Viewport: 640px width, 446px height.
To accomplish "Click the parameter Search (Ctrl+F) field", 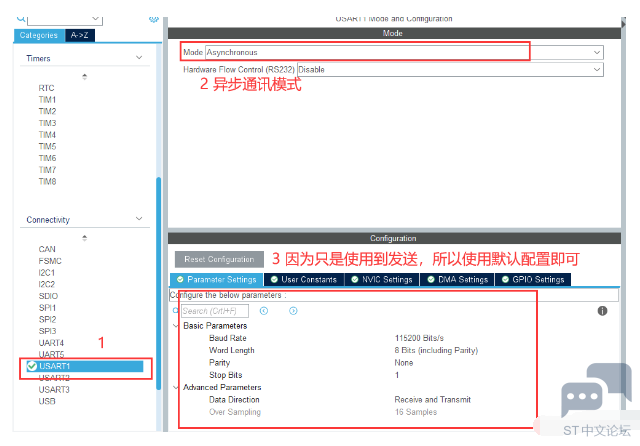I will (x=214, y=311).
